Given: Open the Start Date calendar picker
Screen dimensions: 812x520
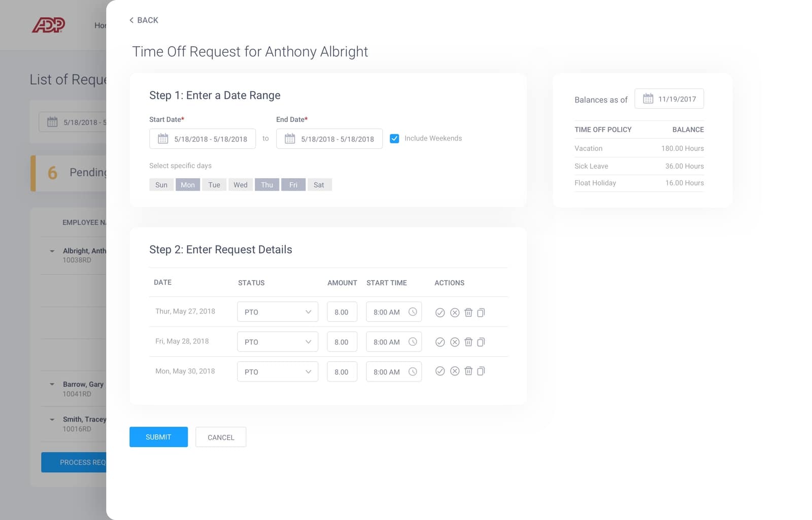Looking at the screenshot, I should click(x=162, y=138).
